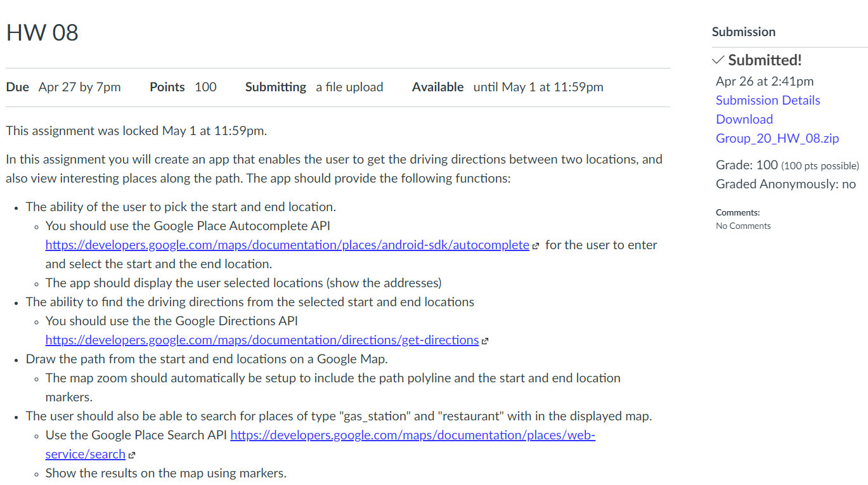Click external-link icon after autocomplete URL
Screen dimensions: 868x485
[x=536, y=246]
